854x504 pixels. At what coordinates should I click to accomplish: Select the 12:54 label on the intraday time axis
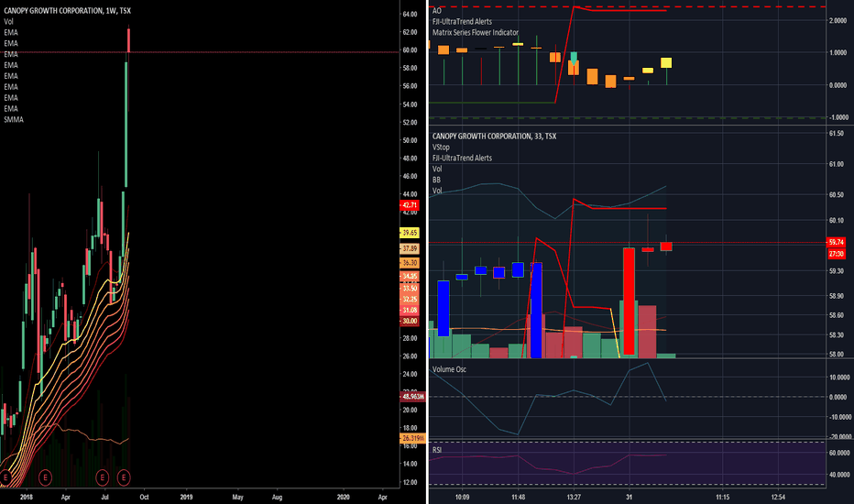[x=778, y=497]
